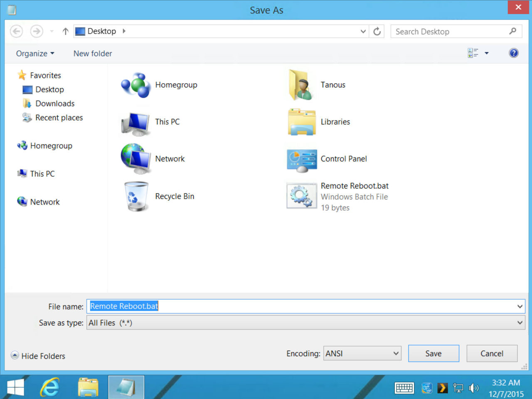Refresh the Desktop view
532x399 pixels.
[377, 31]
